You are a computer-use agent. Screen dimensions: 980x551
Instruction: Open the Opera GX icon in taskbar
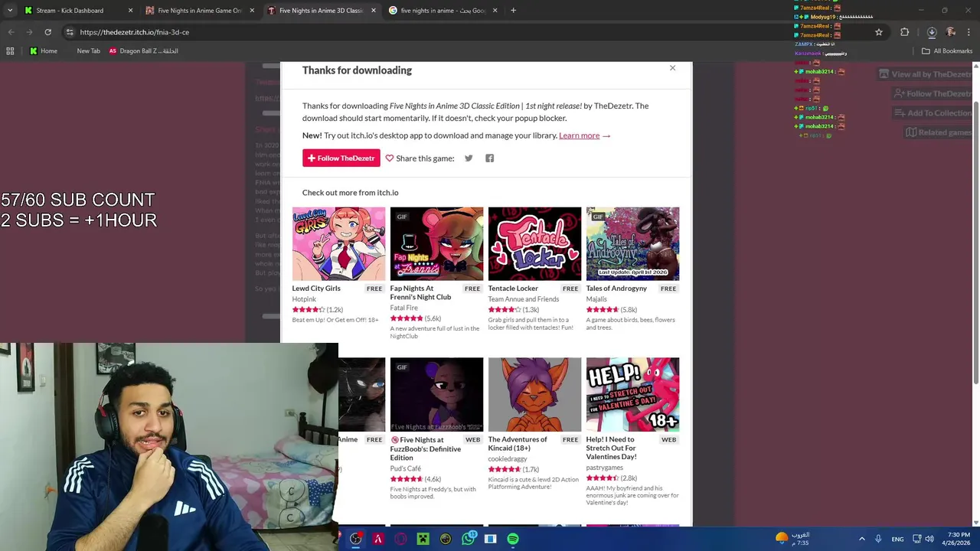click(x=400, y=539)
